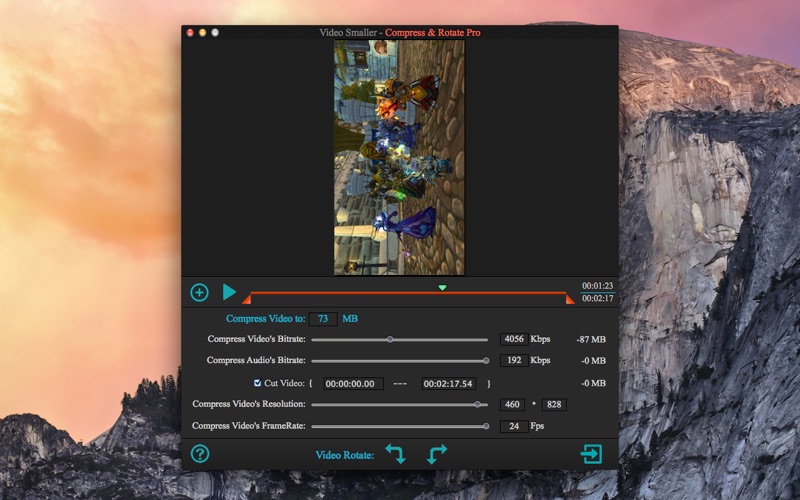Click the Video Rotate: label

(344, 455)
